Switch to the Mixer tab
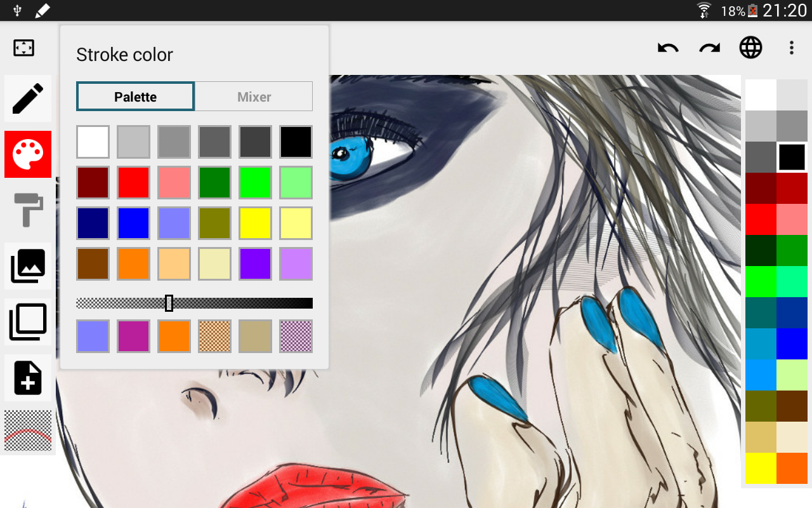This screenshot has height=508, width=812. 254,96
